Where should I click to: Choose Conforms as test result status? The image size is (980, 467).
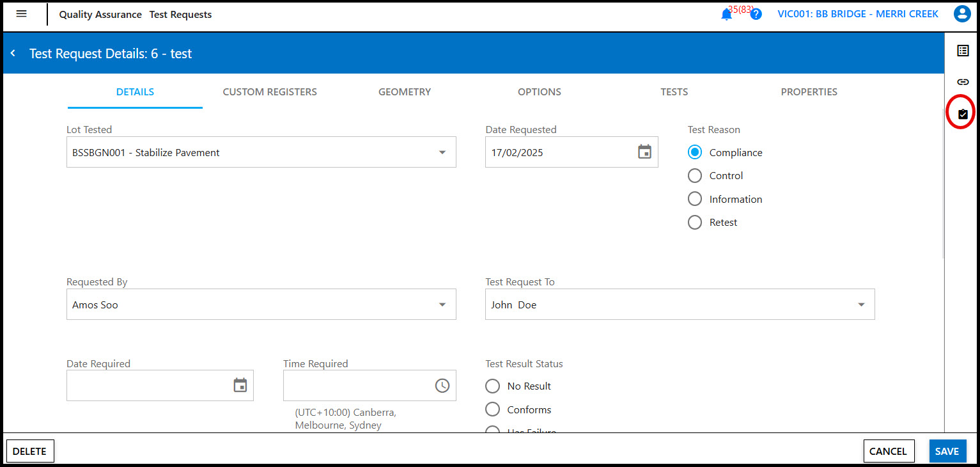coord(492,409)
